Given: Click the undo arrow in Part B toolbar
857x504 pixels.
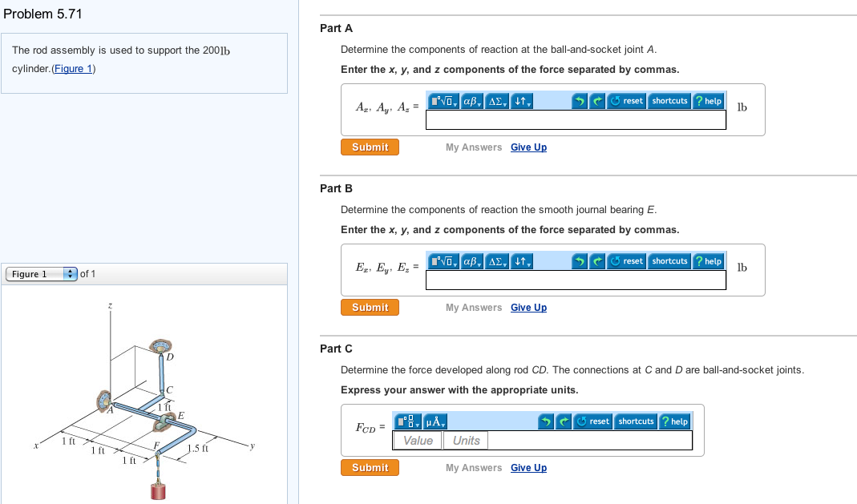Looking at the screenshot, I should pyautogui.click(x=580, y=261).
